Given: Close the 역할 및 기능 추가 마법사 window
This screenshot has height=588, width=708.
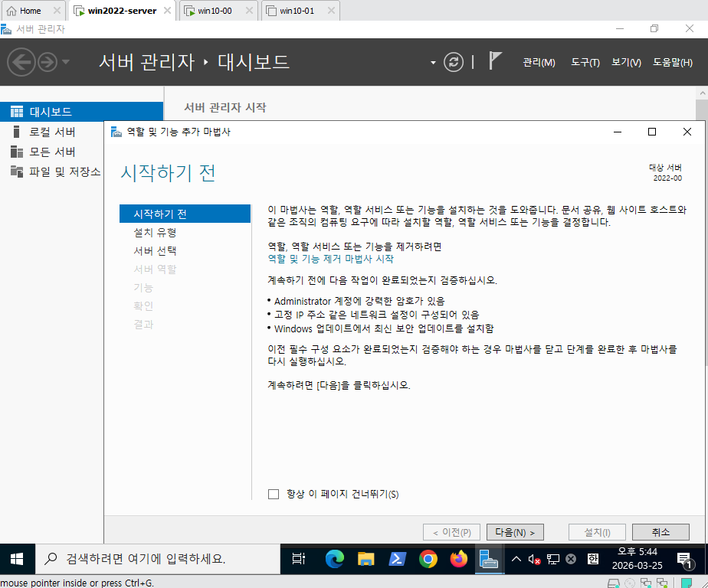Looking at the screenshot, I should [x=687, y=132].
